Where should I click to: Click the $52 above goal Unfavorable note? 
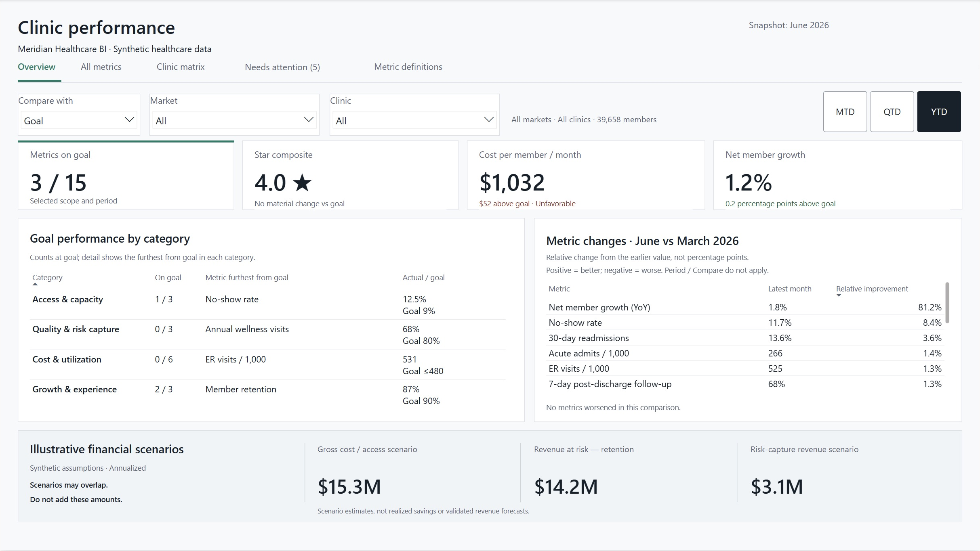tap(527, 204)
